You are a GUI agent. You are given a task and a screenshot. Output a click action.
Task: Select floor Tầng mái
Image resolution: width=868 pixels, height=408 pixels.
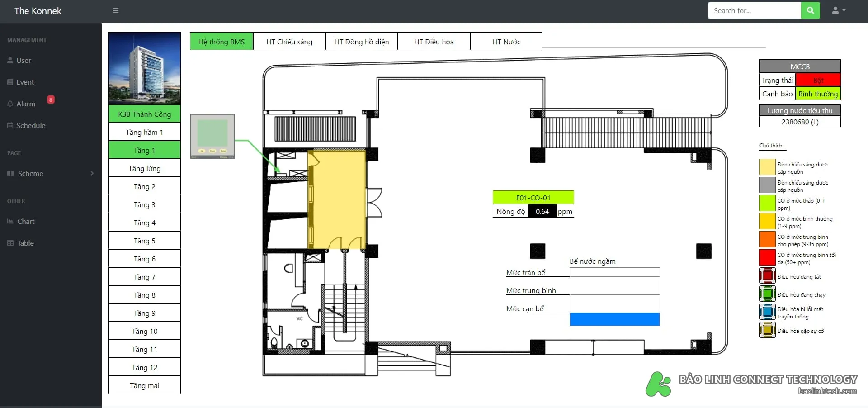(x=145, y=385)
